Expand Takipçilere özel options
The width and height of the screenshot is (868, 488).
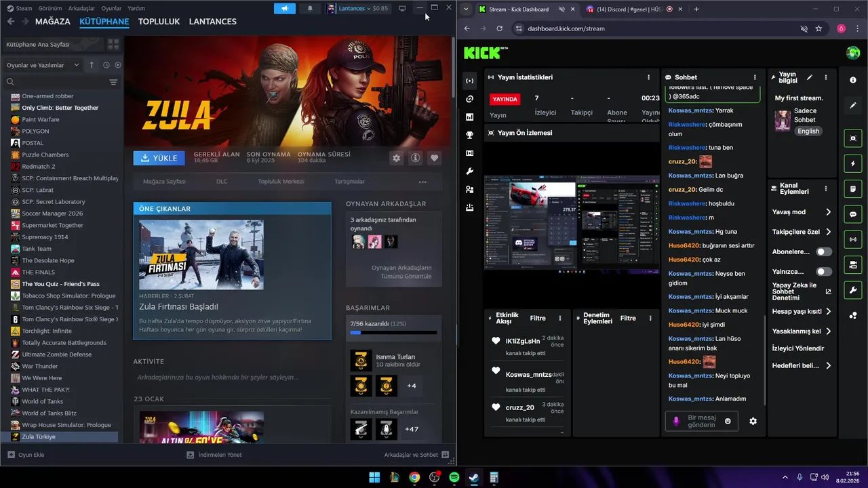tap(828, 232)
